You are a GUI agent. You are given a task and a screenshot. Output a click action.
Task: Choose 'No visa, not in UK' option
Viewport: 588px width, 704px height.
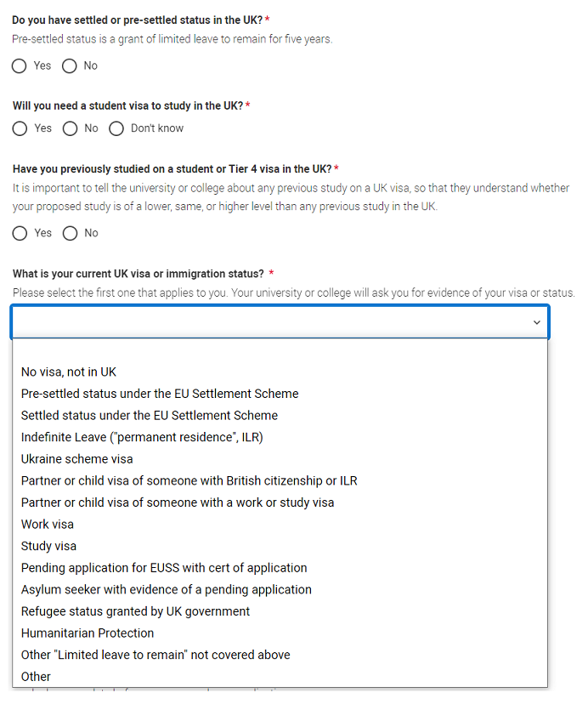click(69, 372)
